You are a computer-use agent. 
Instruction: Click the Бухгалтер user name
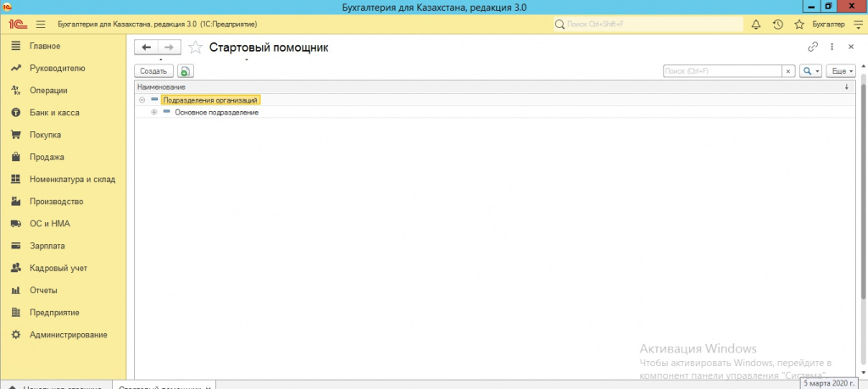coord(829,25)
